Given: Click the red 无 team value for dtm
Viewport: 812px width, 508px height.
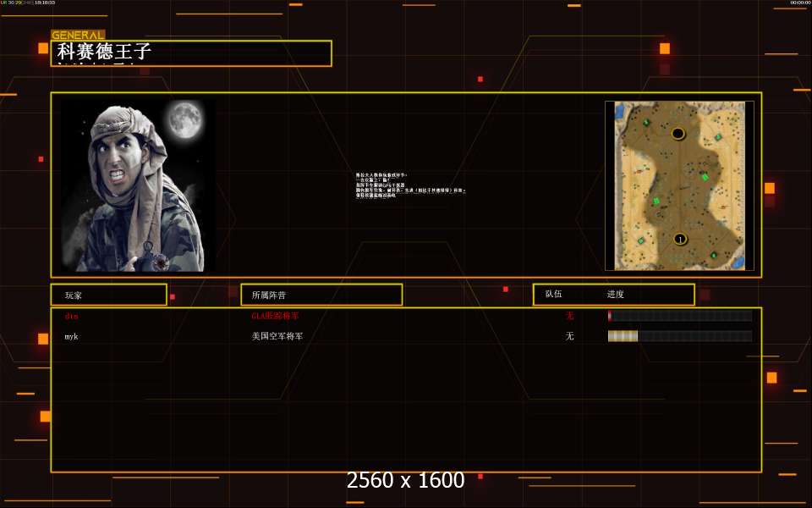Looking at the screenshot, I should (x=569, y=316).
